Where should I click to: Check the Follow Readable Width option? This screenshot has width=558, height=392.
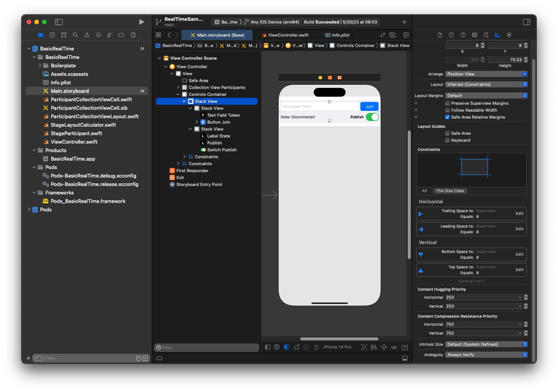tap(448, 110)
